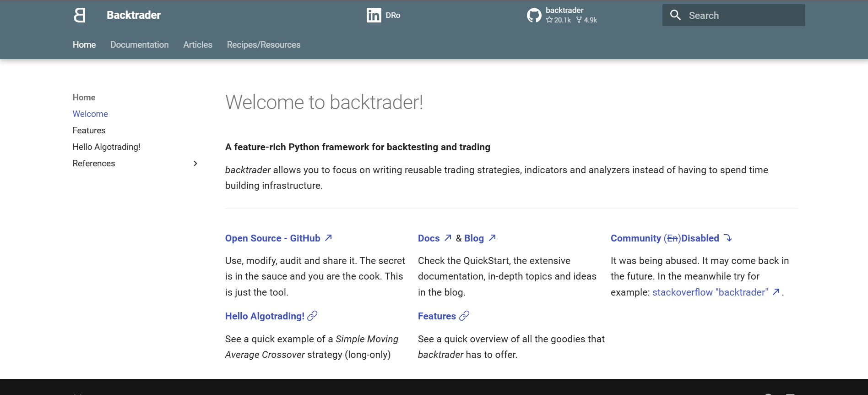This screenshot has height=395, width=868.
Task: Click the backtrader repository name in header
Action: coord(564,10)
